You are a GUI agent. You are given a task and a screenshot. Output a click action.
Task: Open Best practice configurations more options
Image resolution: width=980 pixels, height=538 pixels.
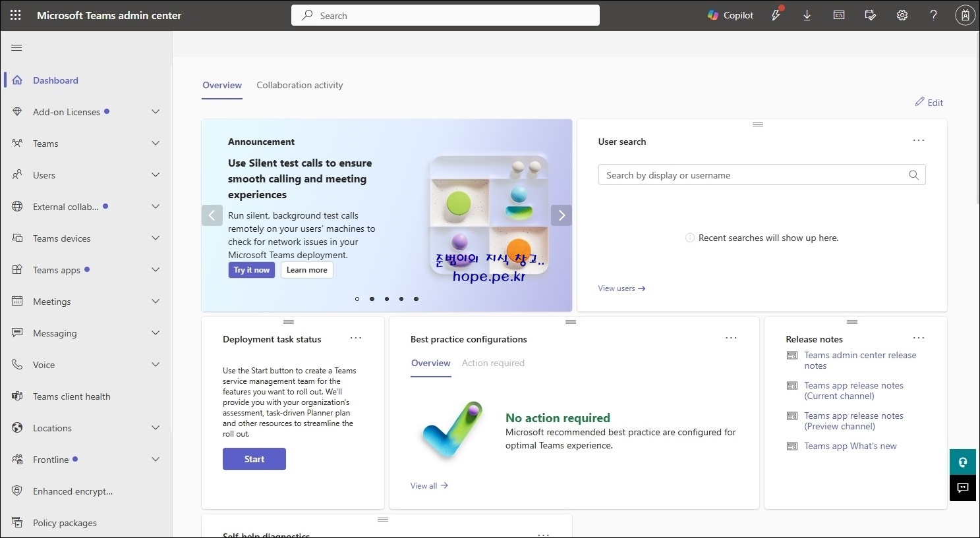(x=731, y=338)
